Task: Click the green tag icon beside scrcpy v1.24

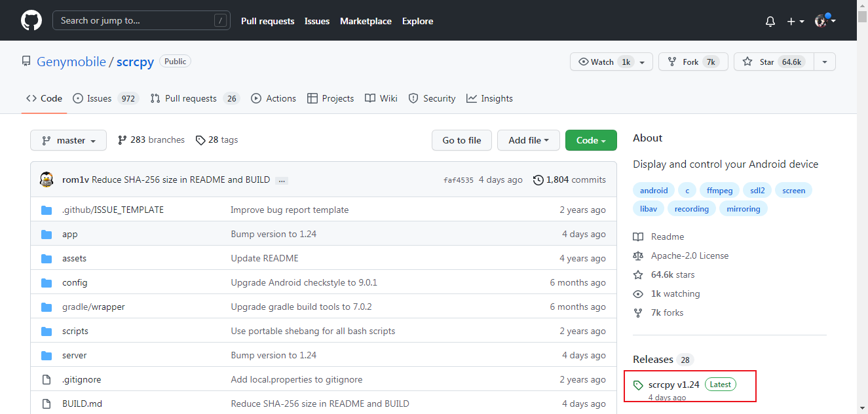Action: click(638, 385)
